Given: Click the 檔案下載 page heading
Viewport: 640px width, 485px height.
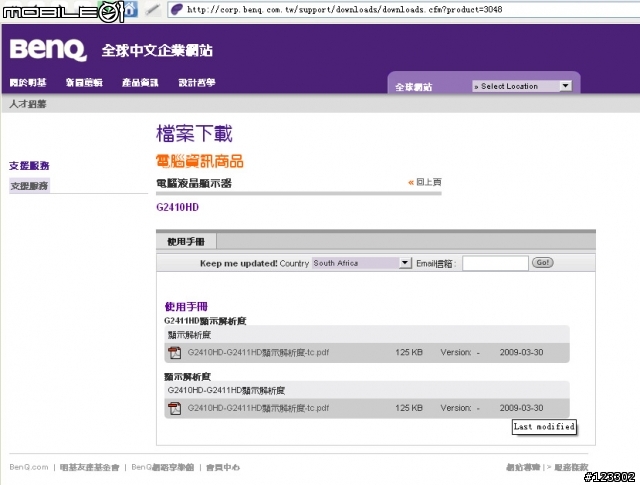Looking at the screenshot, I should (194, 133).
